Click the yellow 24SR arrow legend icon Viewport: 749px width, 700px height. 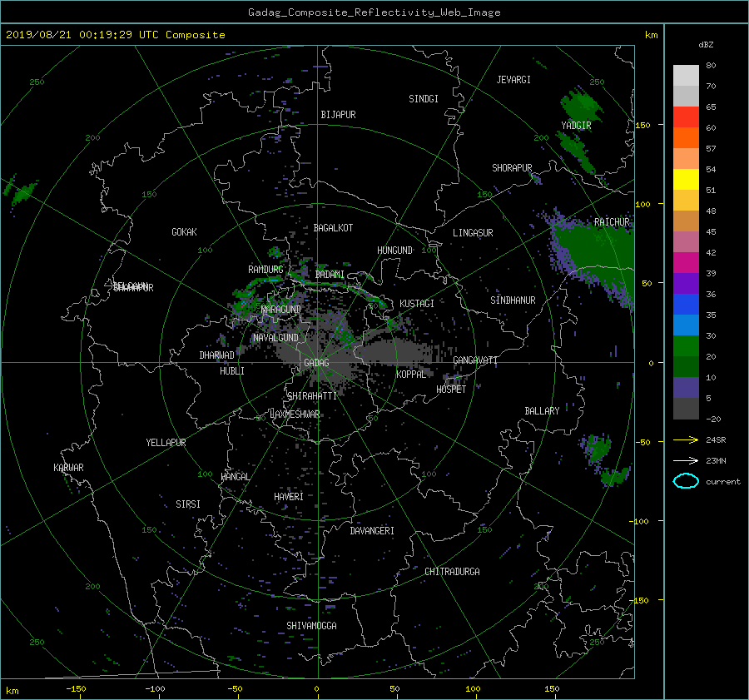click(x=686, y=439)
